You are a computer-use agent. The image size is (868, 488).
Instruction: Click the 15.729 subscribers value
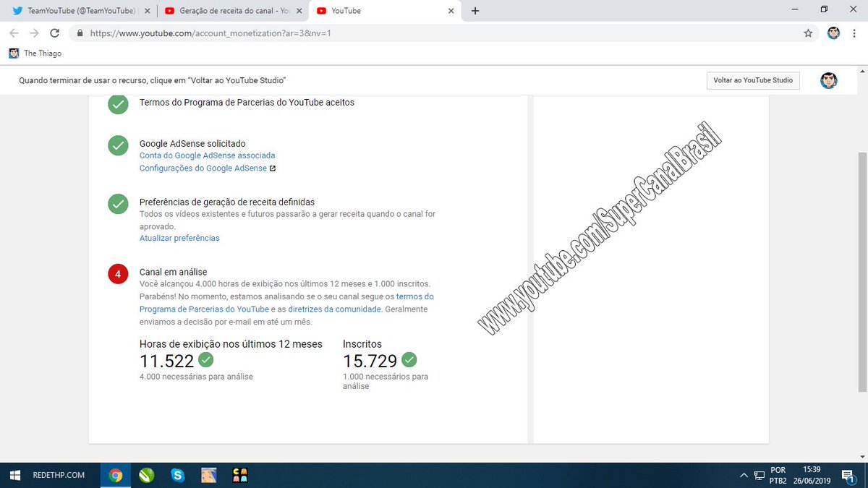(370, 361)
